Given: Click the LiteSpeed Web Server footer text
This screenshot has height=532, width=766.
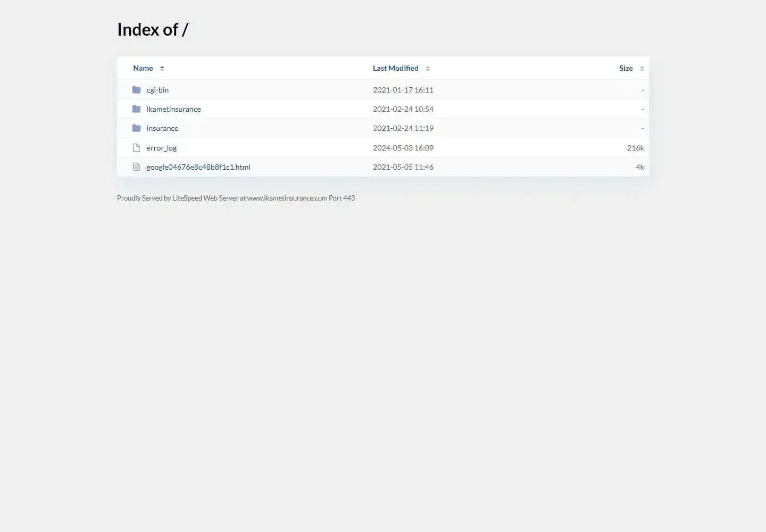Looking at the screenshot, I should coord(236,198).
